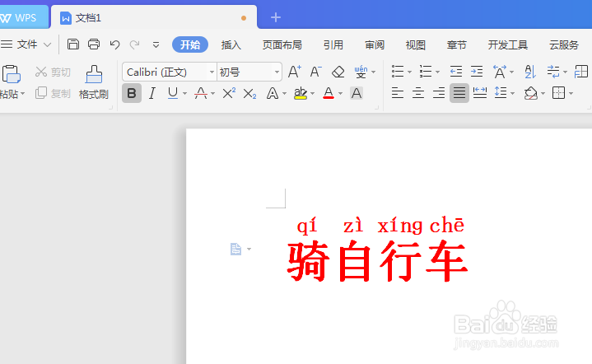
Task: Open the 页面布局 Page Layout tab
Action: (282, 45)
